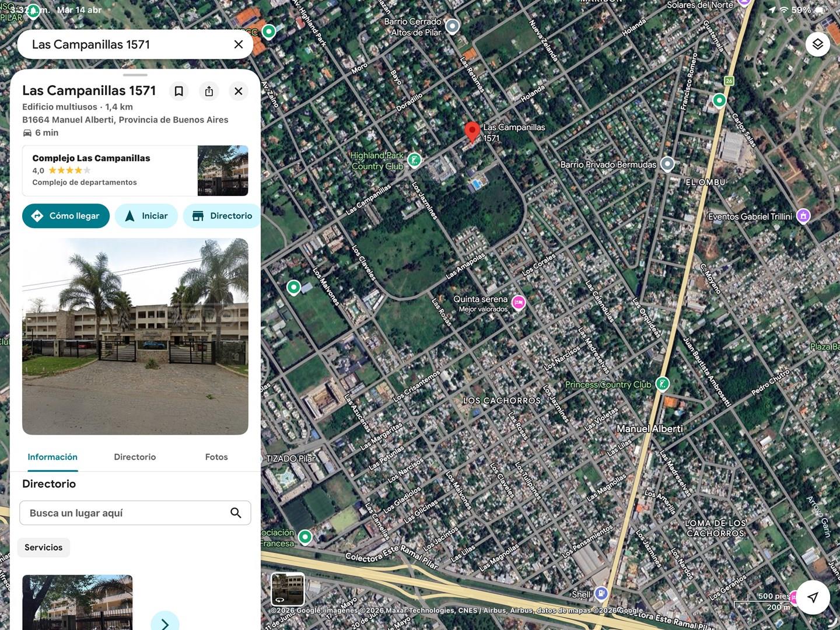Image resolution: width=840 pixels, height=630 pixels.
Task: Open the Street View thumbnail on the map
Action: [x=288, y=589]
